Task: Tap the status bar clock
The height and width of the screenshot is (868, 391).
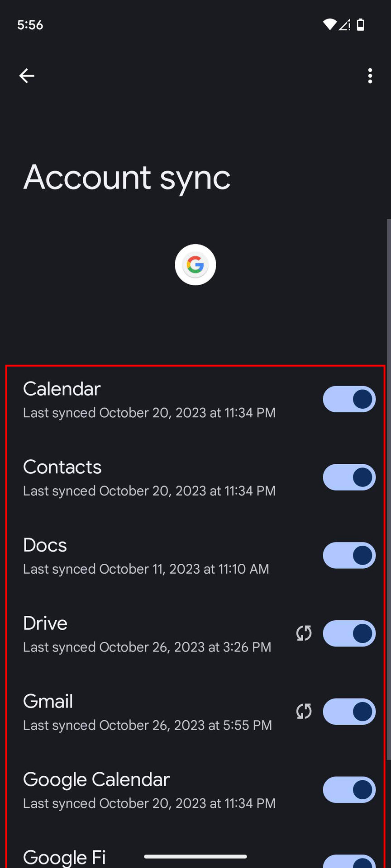Action: (x=30, y=24)
